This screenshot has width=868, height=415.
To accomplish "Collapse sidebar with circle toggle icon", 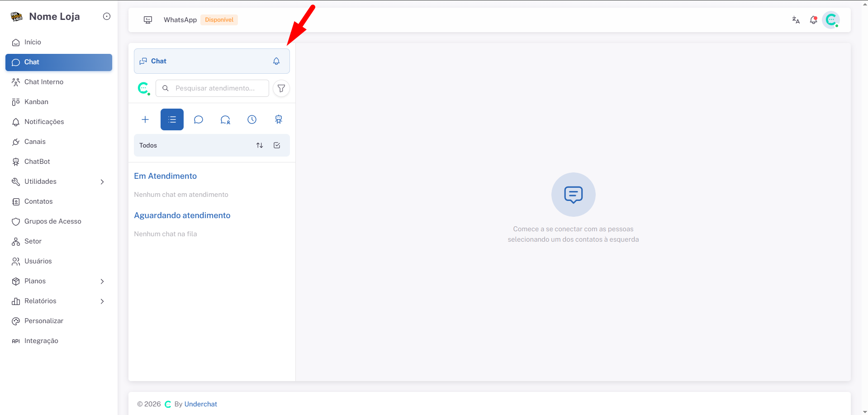I will click(x=107, y=16).
